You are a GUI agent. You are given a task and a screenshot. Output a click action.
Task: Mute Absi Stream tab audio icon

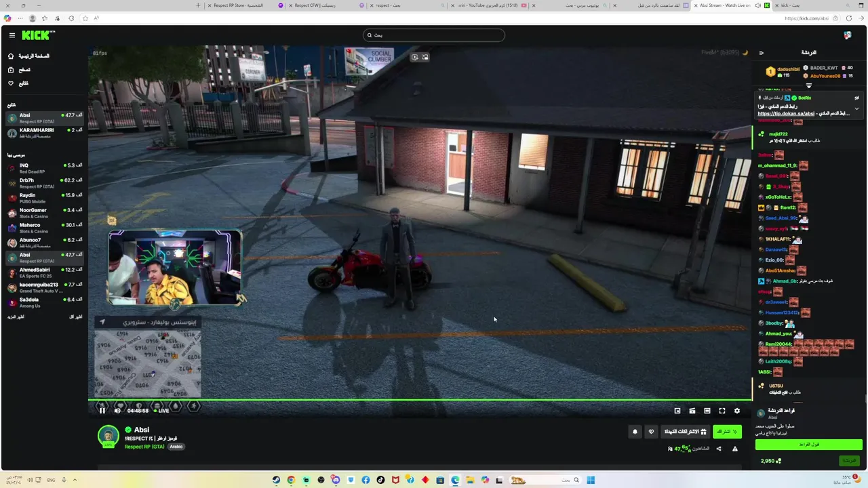tap(758, 5)
